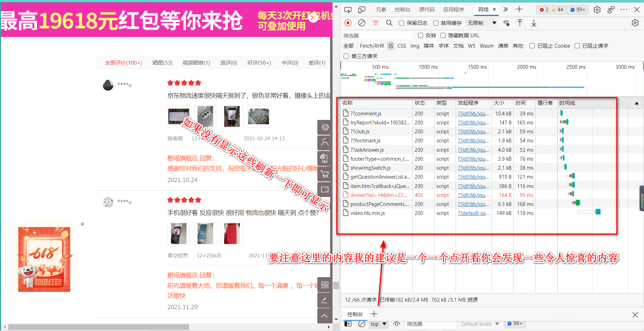Open the 无限制 throttling dropdown
Screen dimensions: 644x331
pos(481,23)
